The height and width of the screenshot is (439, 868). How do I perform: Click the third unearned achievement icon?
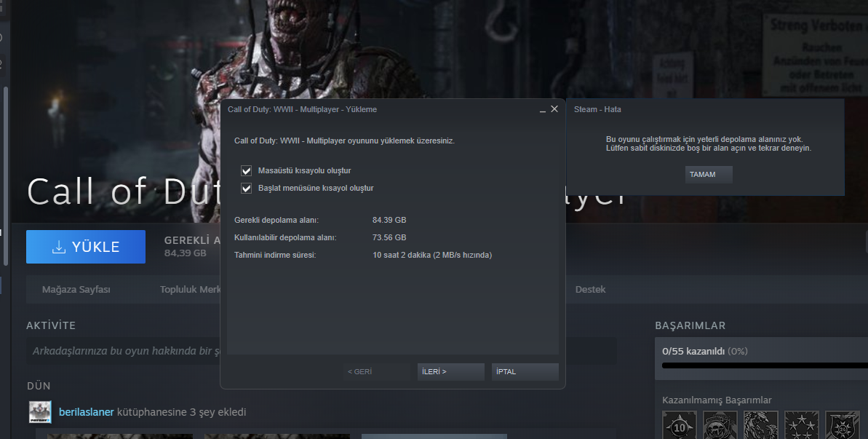point(760,425)
